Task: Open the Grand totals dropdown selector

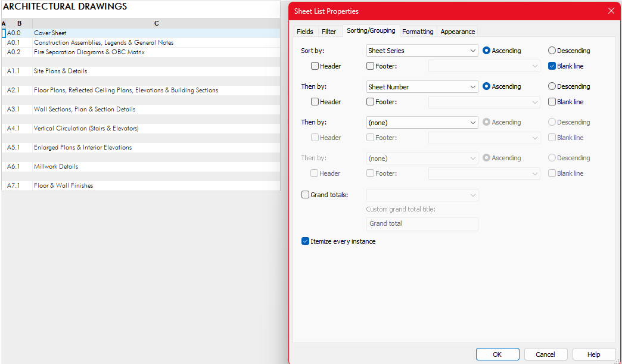Action: point(421,195)
